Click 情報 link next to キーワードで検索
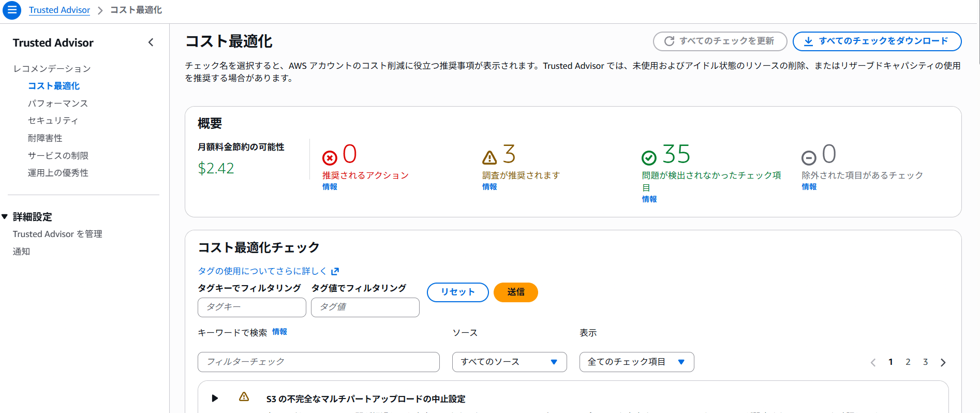Image resolution: width=980 pixels, height=413 pixels. [279, 332]
